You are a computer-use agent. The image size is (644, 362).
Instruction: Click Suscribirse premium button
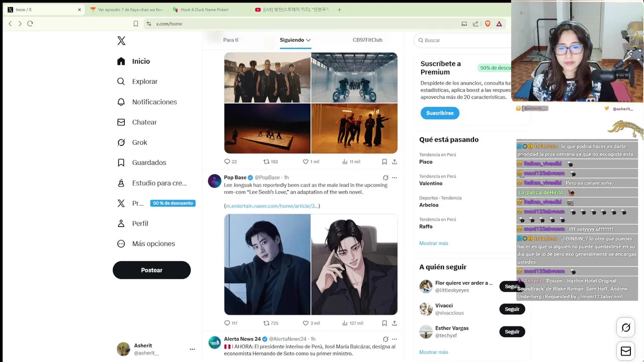(440, 113)
